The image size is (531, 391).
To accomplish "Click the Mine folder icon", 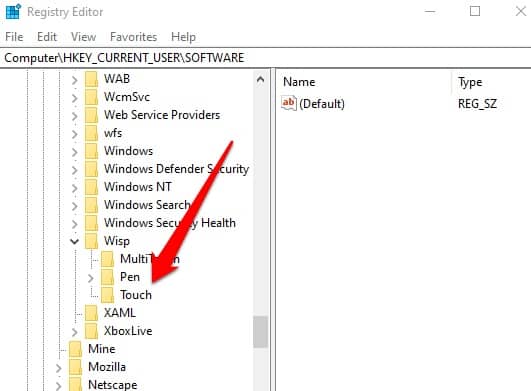I will (x=75, y=349).
